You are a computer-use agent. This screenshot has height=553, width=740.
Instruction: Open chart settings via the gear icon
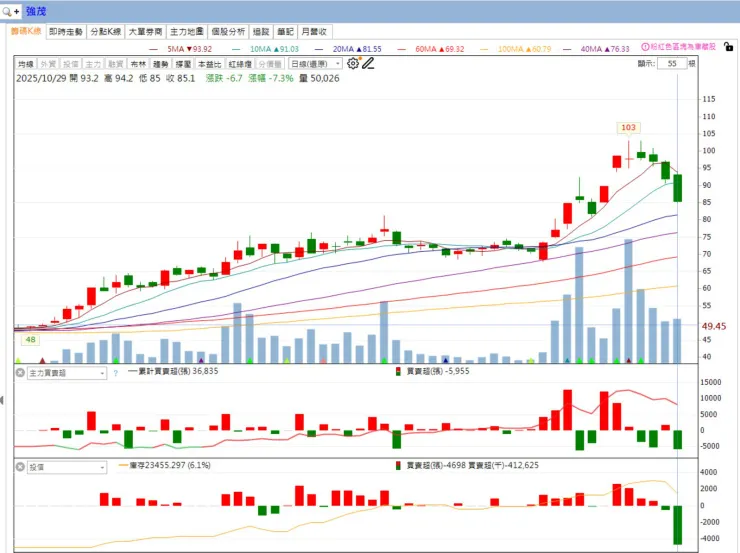click(353, 63)
